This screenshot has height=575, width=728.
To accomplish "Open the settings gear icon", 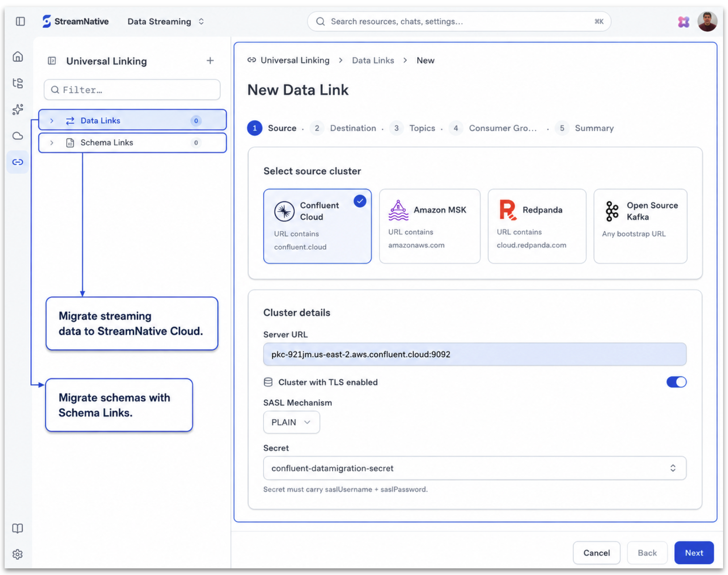I will point(18,554).
